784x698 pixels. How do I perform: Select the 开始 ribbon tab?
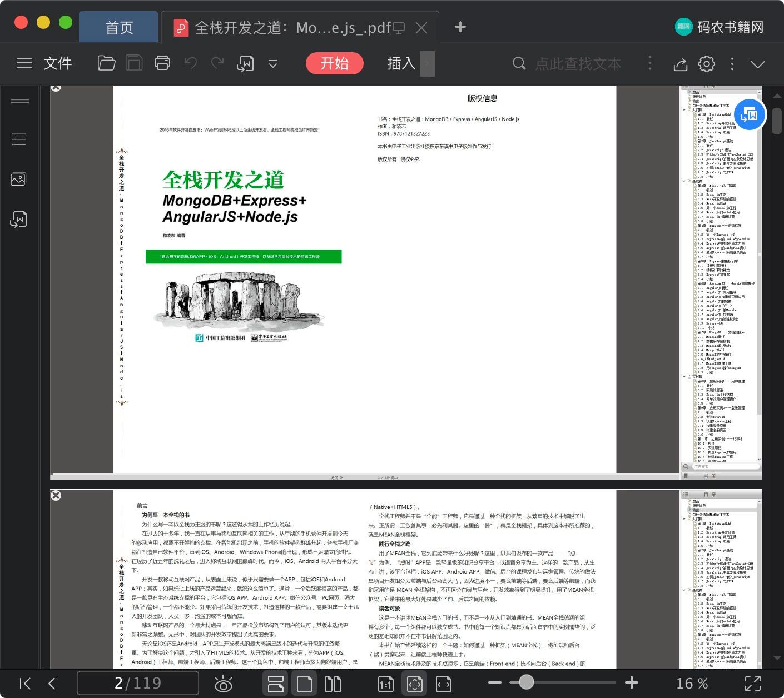point(335,63)
